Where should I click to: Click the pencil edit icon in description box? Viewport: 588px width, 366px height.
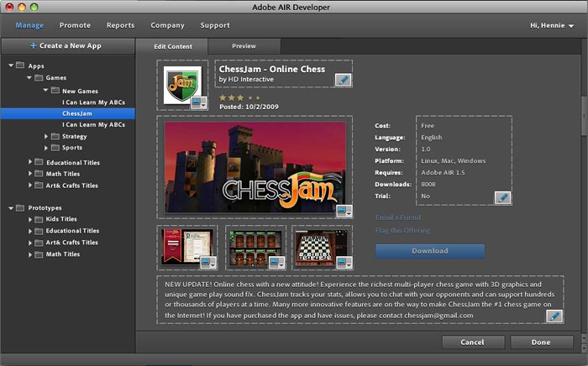point(554,316)
